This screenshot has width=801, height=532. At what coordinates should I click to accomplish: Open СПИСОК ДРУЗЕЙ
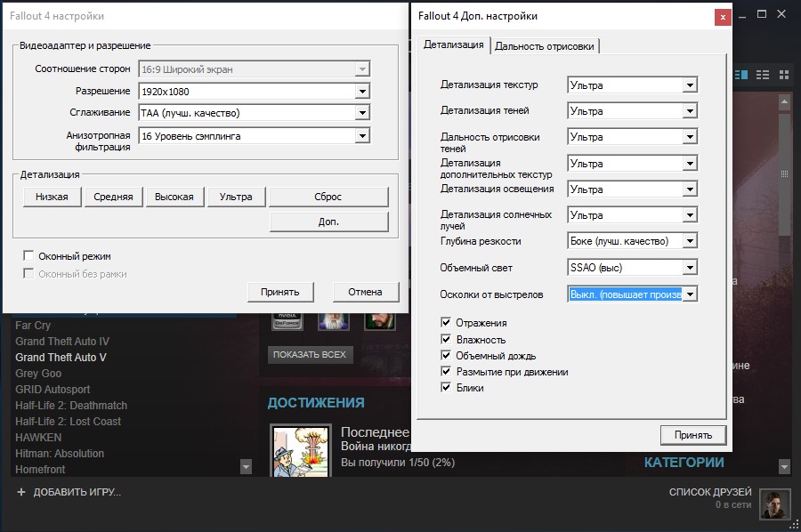(x=710, y=492)
